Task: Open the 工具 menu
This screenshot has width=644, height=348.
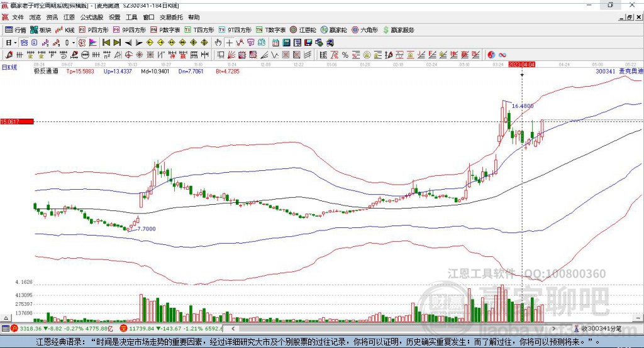Action: (131, 17)
